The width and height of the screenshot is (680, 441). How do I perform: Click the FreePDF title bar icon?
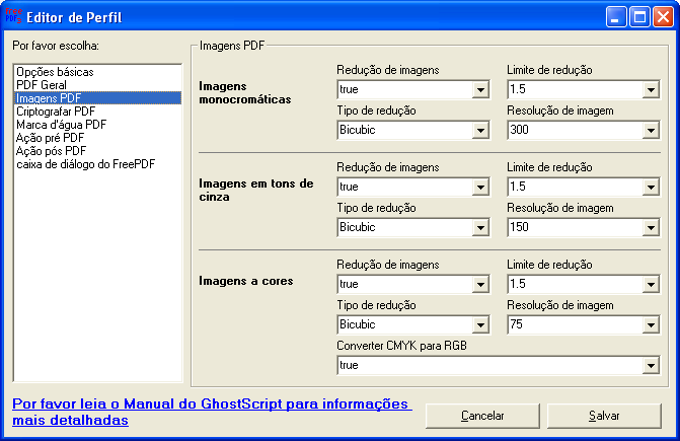[13, 16]
